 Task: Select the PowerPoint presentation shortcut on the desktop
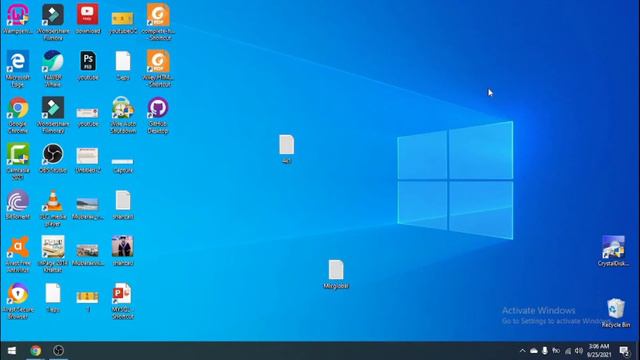[122, 301]
